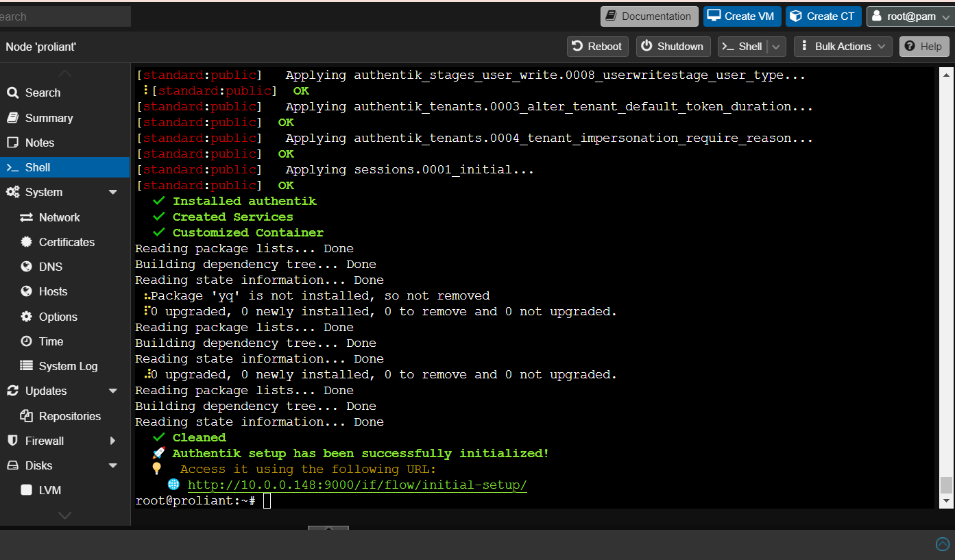This screenshot has height=560, width=955.
Task: Click the Time clock icon
Action: coord(26,341)
